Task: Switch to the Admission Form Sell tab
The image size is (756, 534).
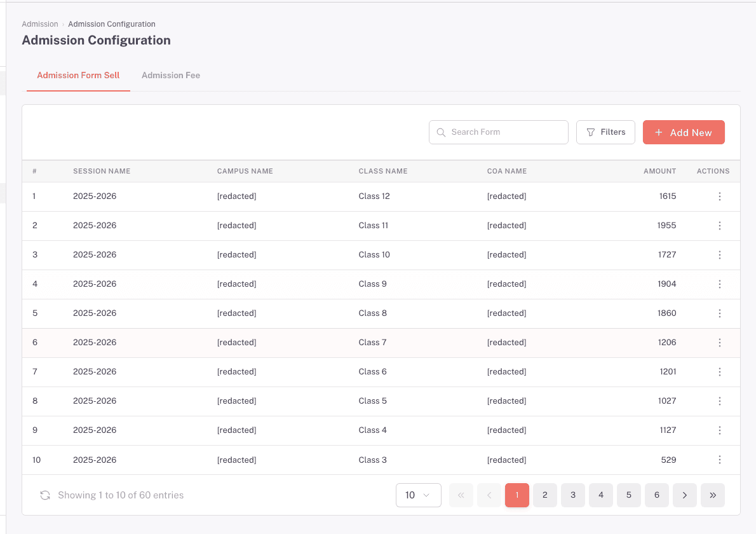Action: (78, 75)
